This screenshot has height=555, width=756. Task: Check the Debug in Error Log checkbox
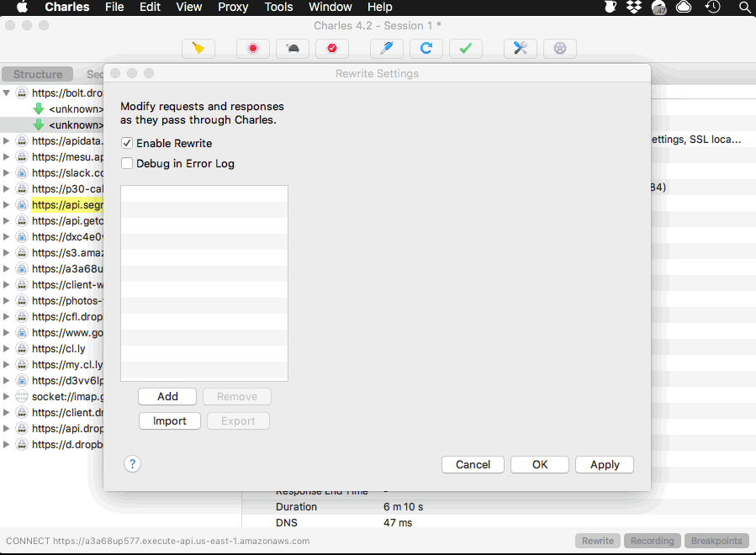point(127,164)
